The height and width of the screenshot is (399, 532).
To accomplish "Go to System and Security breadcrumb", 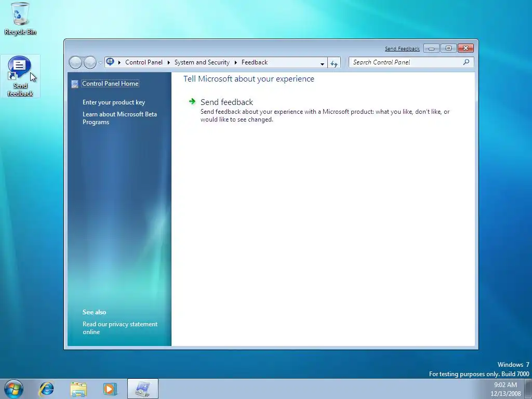I will click(202, 62).
